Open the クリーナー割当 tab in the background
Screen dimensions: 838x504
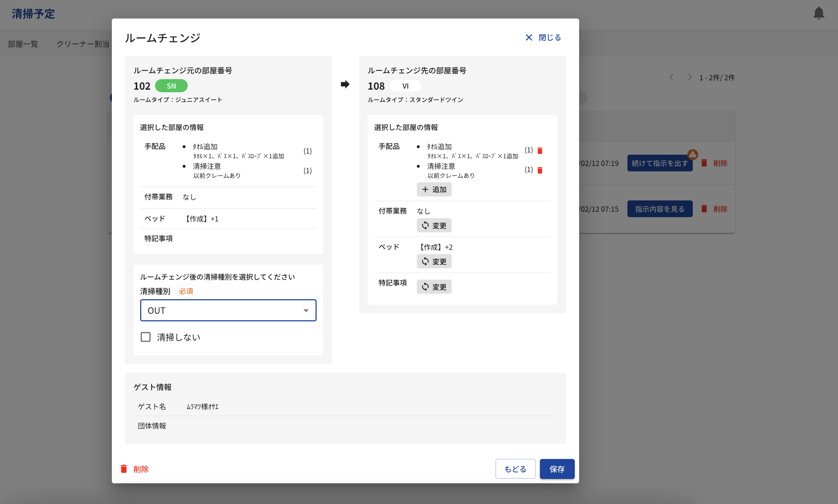click(x=83, y=44)
